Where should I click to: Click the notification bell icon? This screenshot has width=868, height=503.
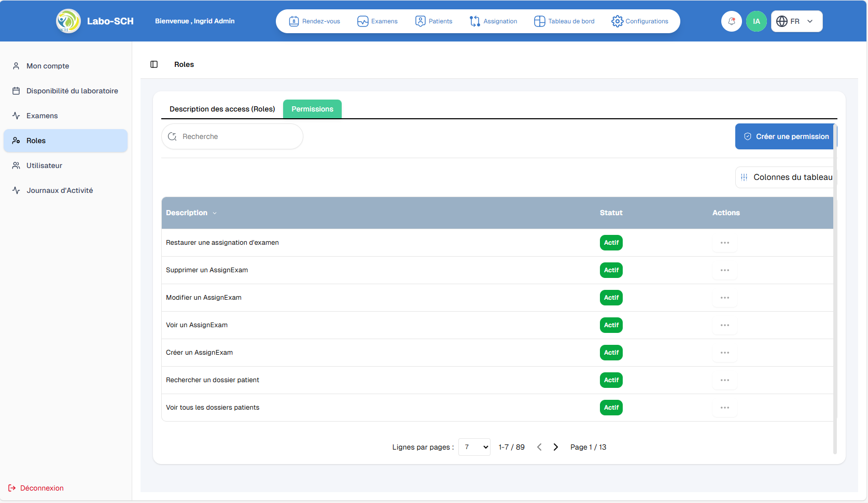coord(731,21)
